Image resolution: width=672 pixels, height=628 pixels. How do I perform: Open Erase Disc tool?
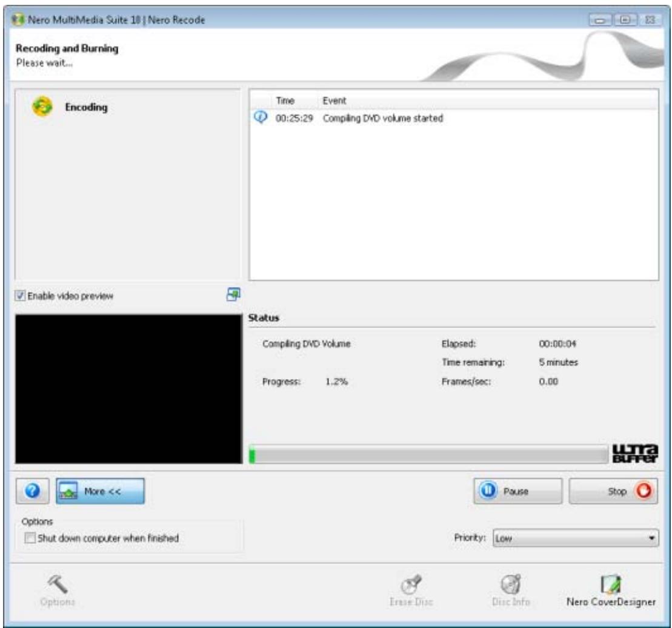(x=411, y=590)
